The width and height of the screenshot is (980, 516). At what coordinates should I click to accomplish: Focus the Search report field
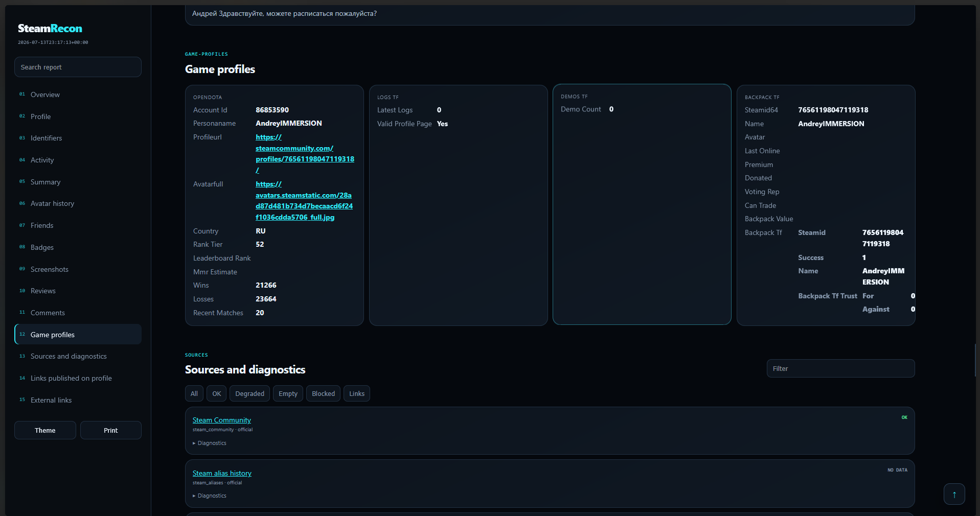click(78, 67)
